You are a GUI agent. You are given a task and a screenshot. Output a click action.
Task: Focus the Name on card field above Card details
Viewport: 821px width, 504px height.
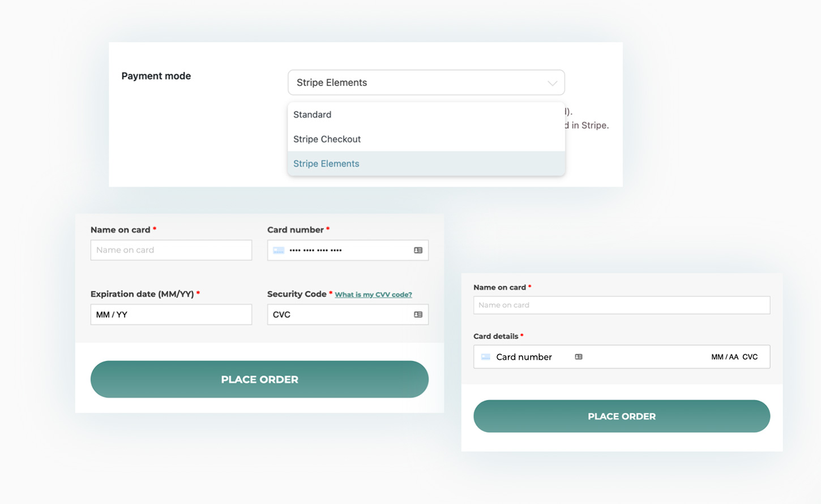point(621,305)
